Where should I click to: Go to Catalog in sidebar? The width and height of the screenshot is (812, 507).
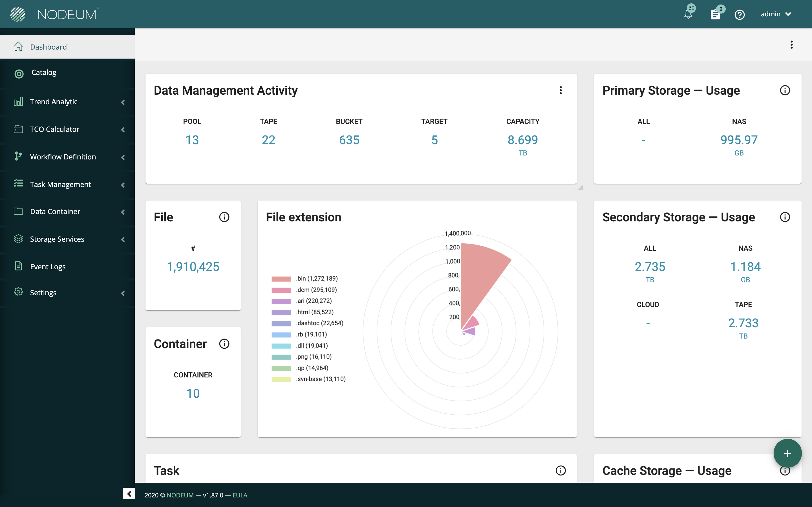point(44,72)
